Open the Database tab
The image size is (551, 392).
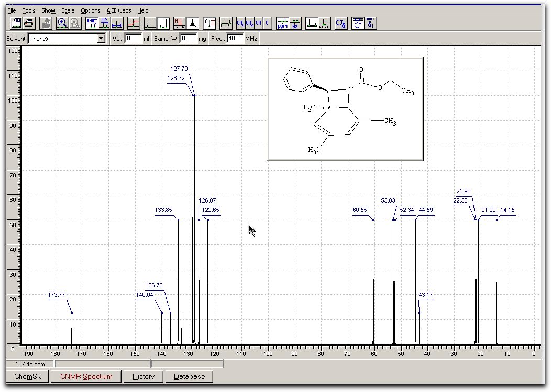coord(189,376)
